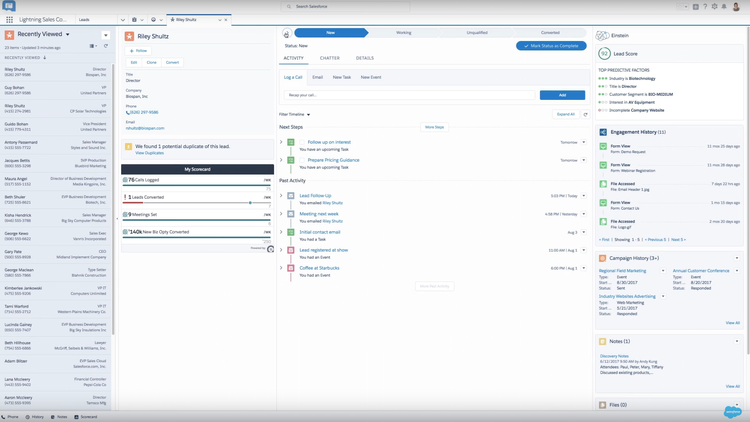Viewport: 750px width, 422px height.
Task: Click the Files panel icon
Action: [603, 405]
